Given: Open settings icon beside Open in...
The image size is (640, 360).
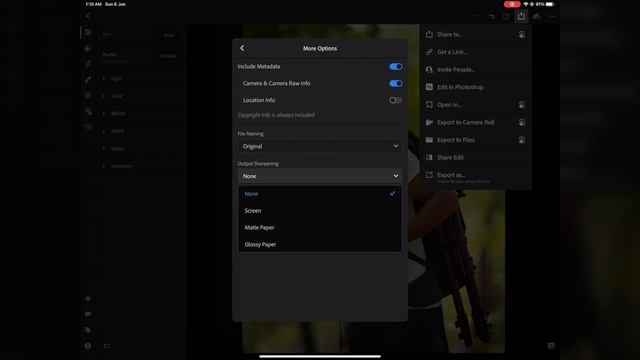Looking at the screenshot, I should coord(522,105).
